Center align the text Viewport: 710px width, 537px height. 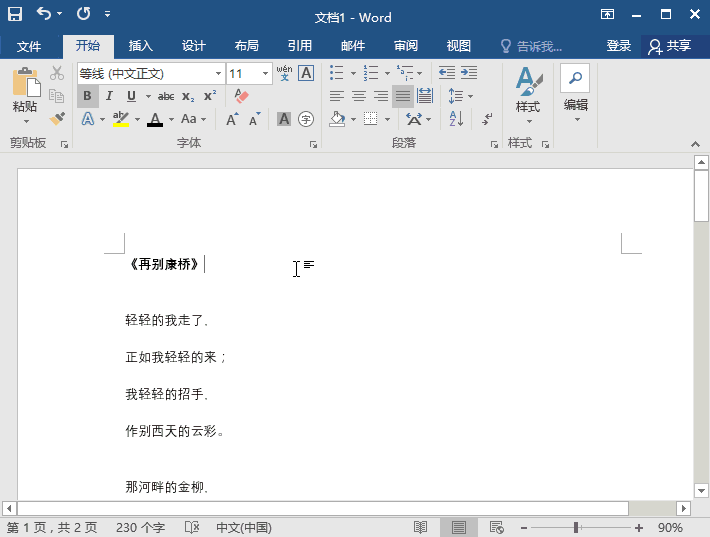tap(359, 96)
